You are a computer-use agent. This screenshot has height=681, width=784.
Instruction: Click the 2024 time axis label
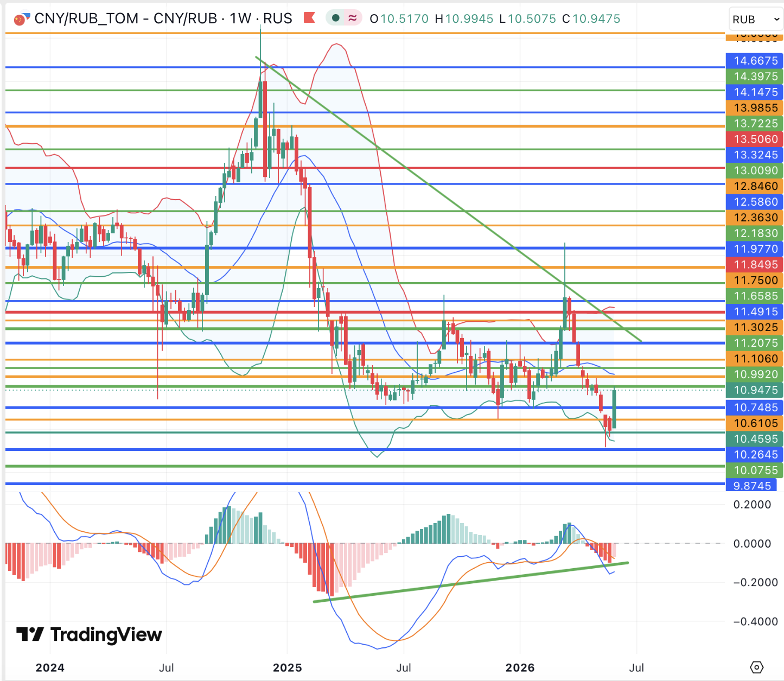coord(50,667)
